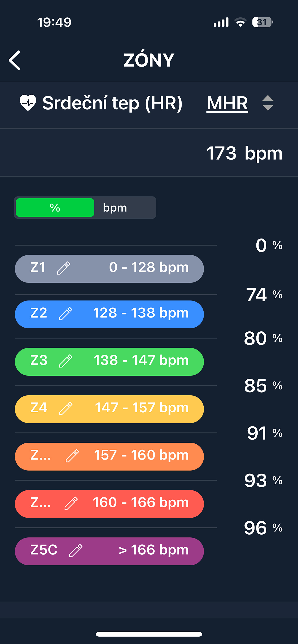Tap the heart rate icon

(x=28, y=102)
